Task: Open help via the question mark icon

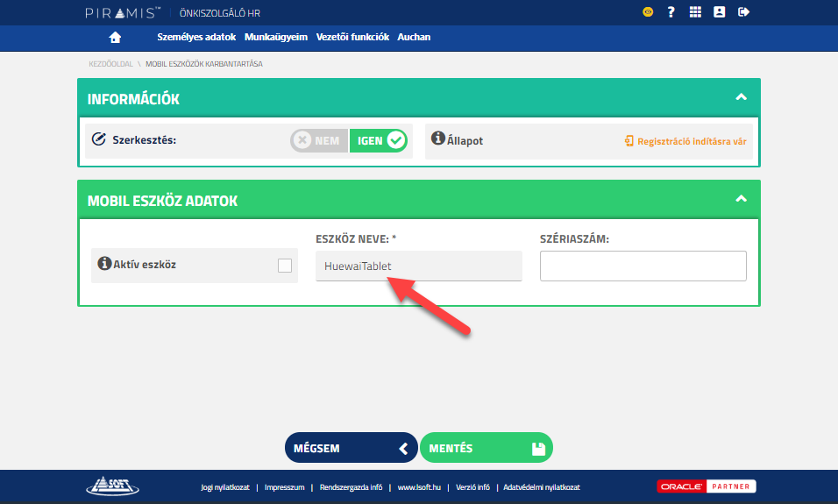Action: click(x=671, y=12)
